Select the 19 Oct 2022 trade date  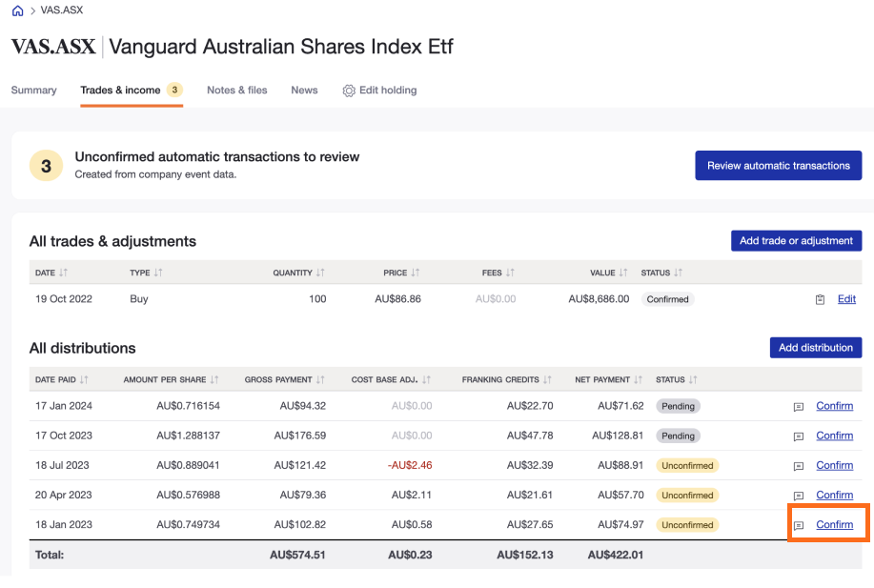coord(64,299)
